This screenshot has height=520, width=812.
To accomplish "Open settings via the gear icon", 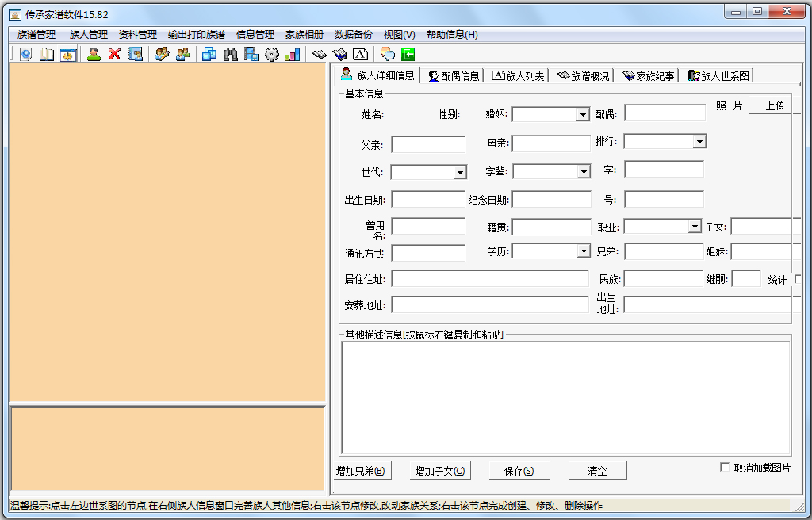I will (271, 54).
